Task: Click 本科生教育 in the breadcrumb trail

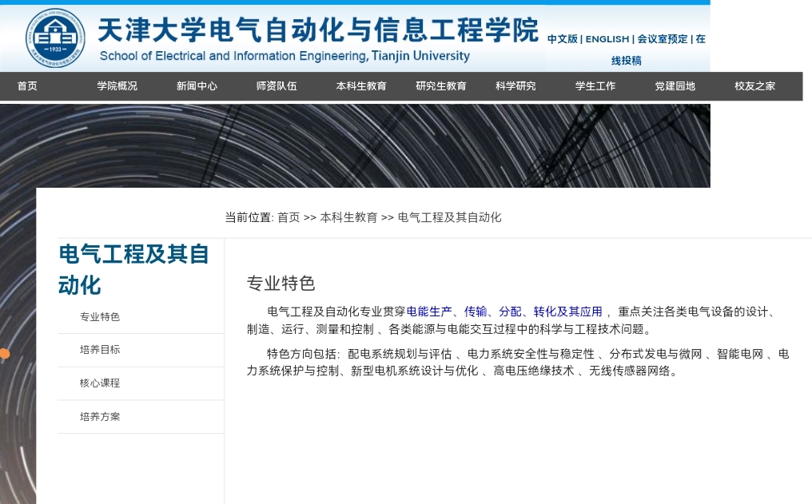Action: click(x=347, y=217)
